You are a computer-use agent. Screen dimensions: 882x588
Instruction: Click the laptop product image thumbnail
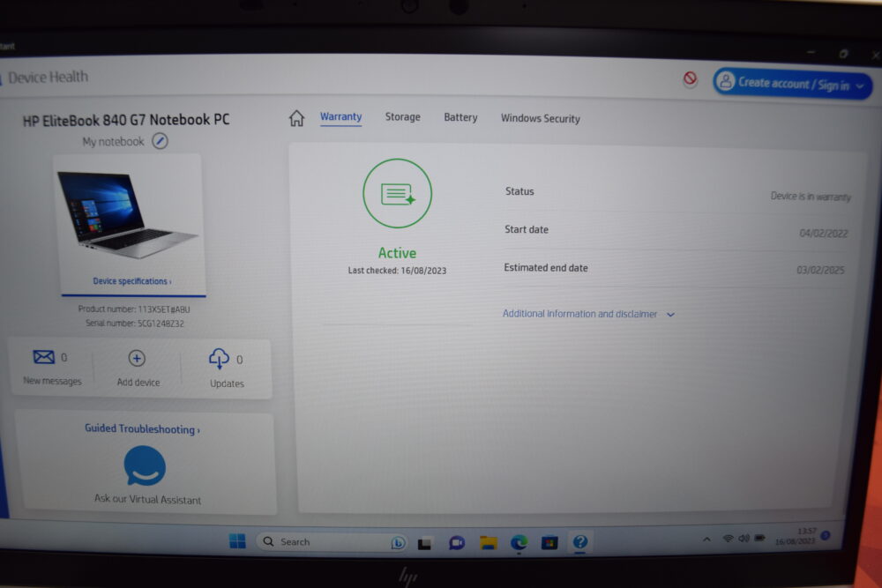tap(126, 215)
